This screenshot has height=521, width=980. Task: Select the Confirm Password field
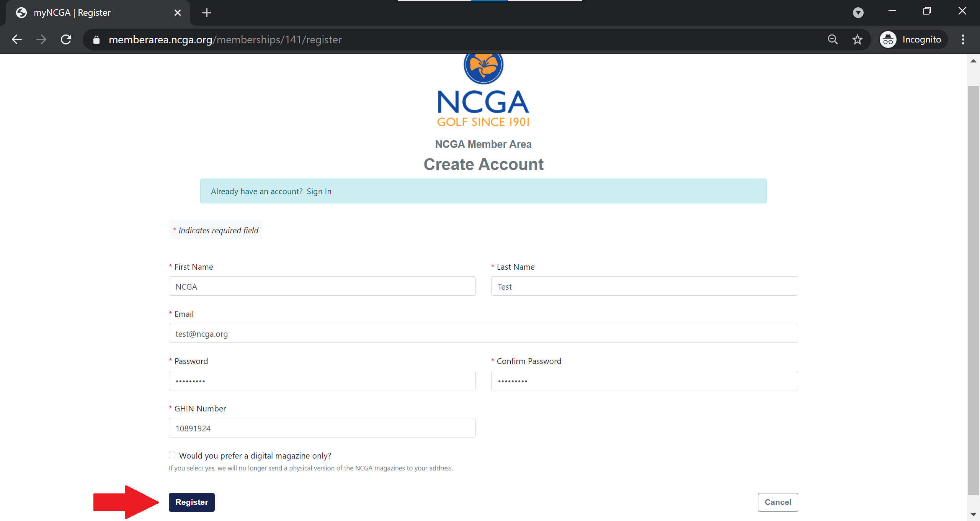point(644,380)
